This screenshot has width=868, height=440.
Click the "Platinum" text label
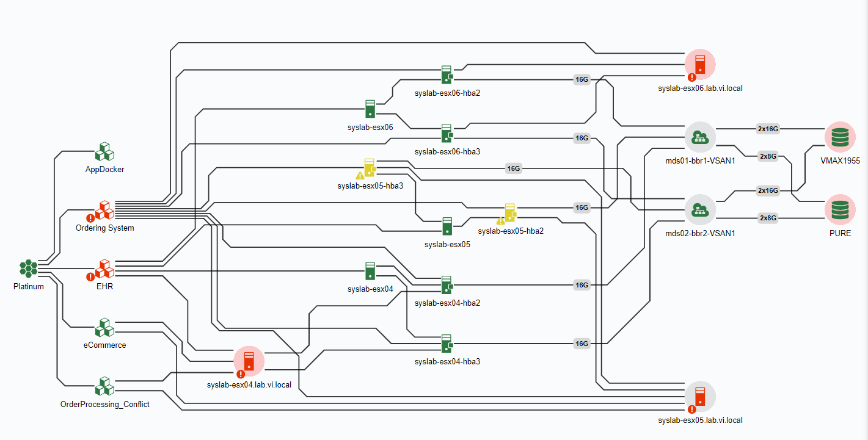(29, 286)
